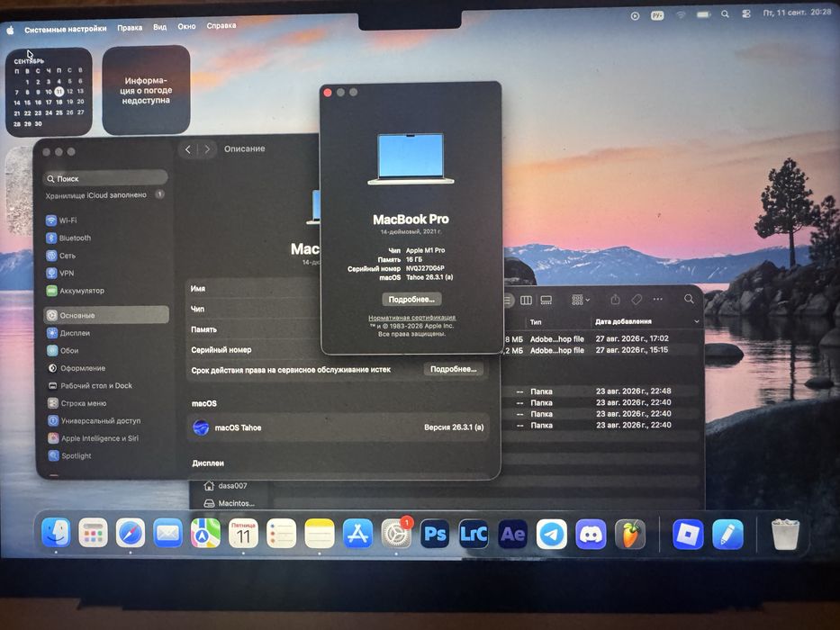Open the Системные настройки menu

pos(66,29)
